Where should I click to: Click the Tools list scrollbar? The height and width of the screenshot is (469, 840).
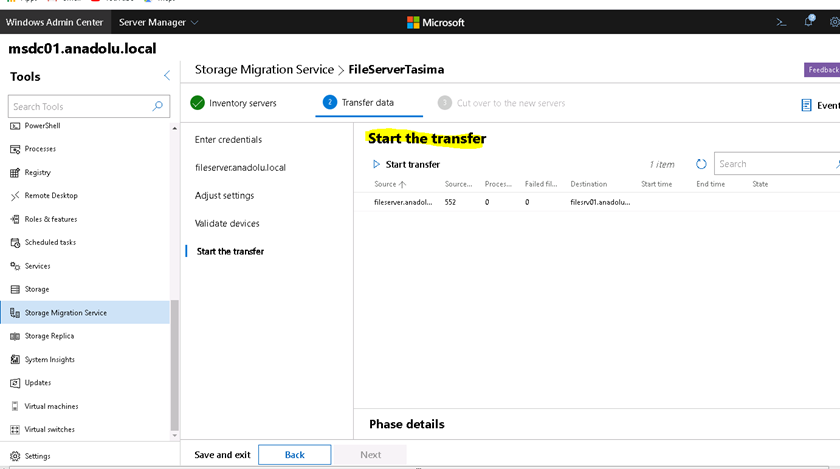coord(174,364)
